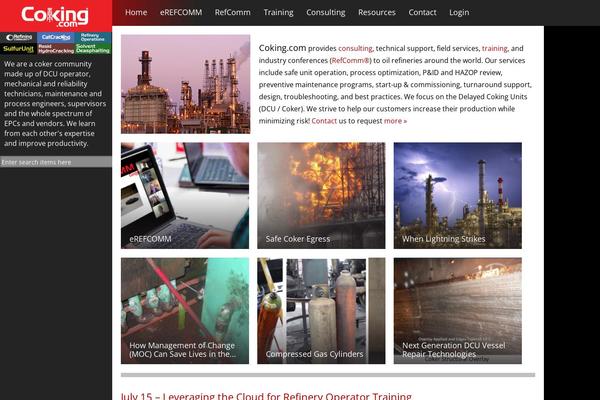Open the refinery towers image beside the intro
Screen dimensions: 600x400
186,84
